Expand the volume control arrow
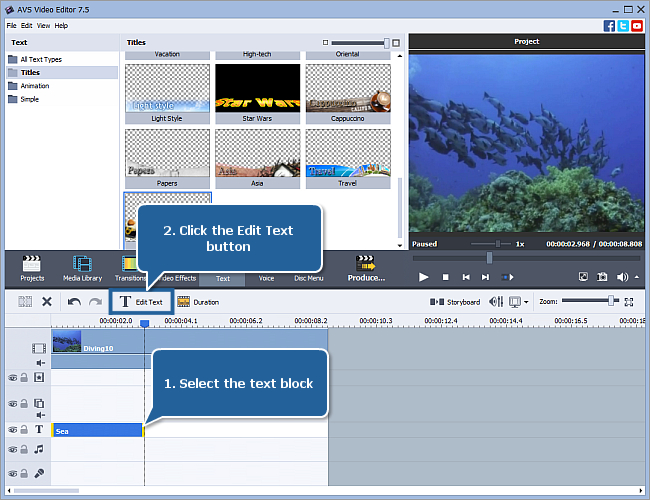 pyautogui.click(x=637, y=277)
